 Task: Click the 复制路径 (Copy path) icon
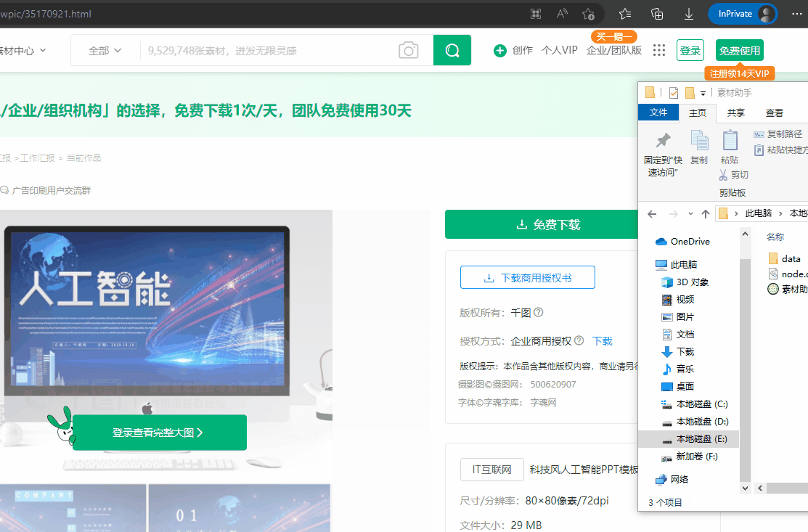point(760,134)
